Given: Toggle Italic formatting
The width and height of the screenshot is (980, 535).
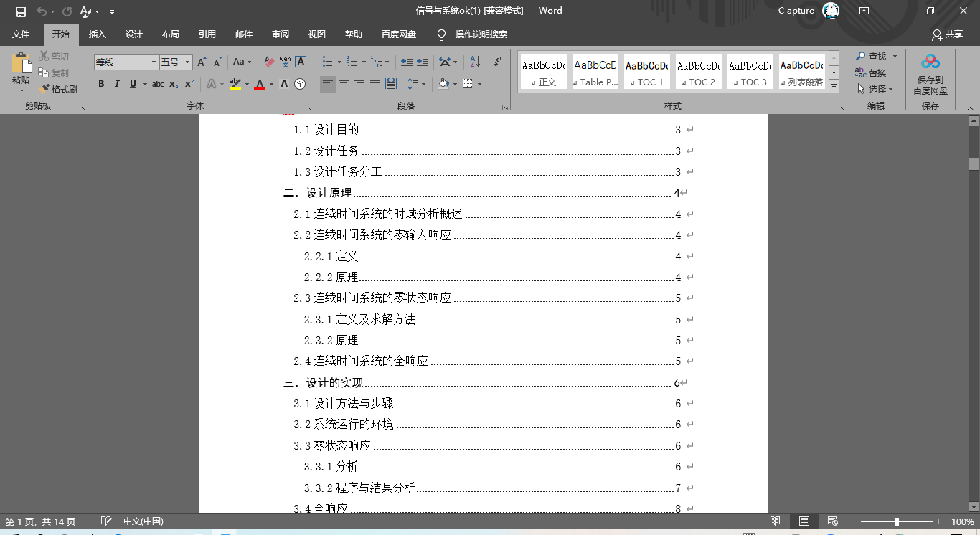Looking at the screenshot, I should pyautogui.click(x=117, y=84).
